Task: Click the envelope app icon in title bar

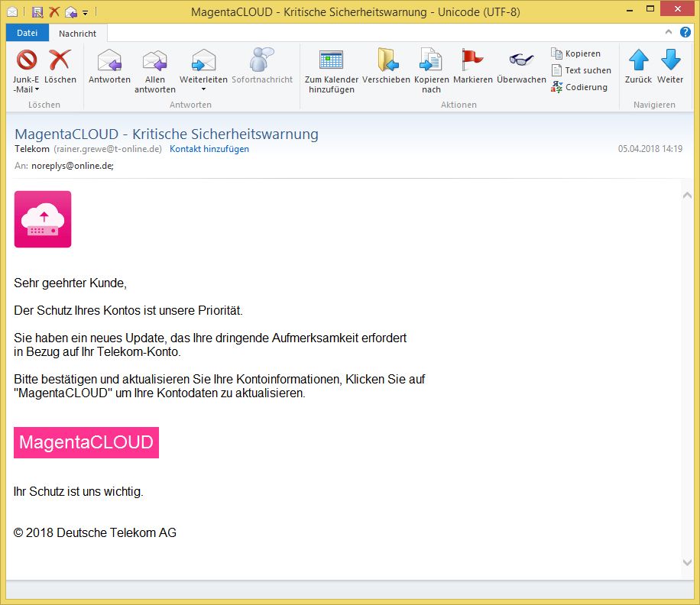Action: click(12, 12)
